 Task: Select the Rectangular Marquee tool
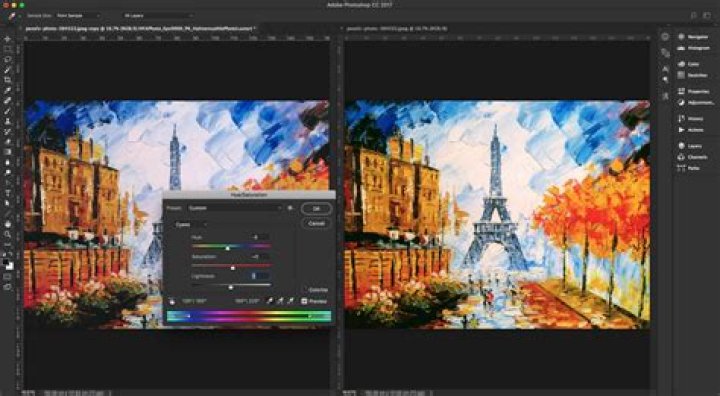[x=7, y=49]
